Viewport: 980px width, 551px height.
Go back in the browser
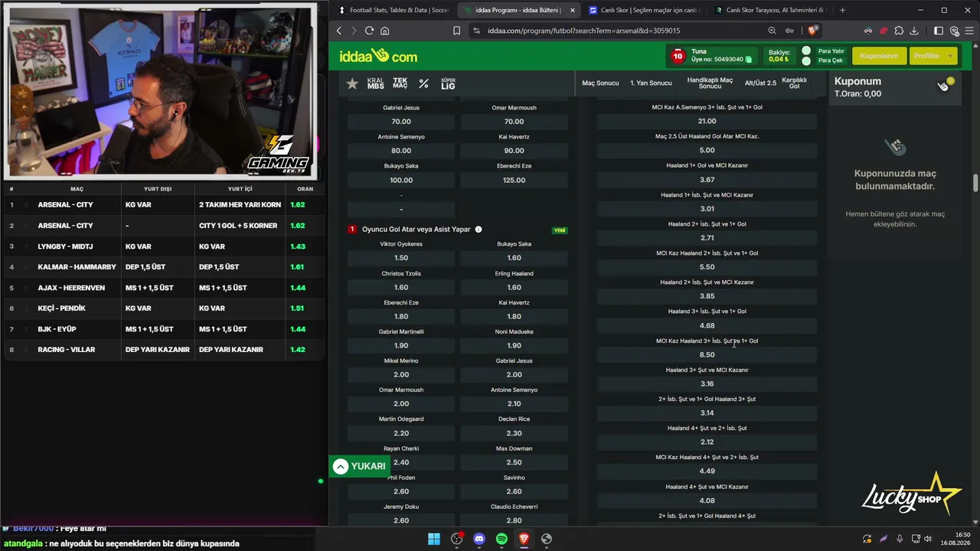(339, 31)
